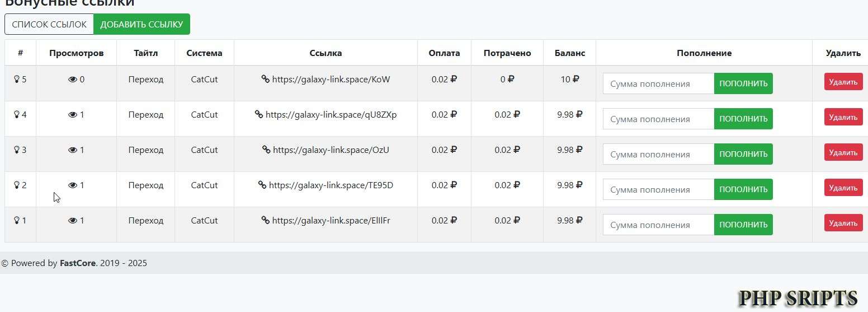The image size is (868, 312).
Task: Click the eye icon in row 4
Action: click(72, 115)
